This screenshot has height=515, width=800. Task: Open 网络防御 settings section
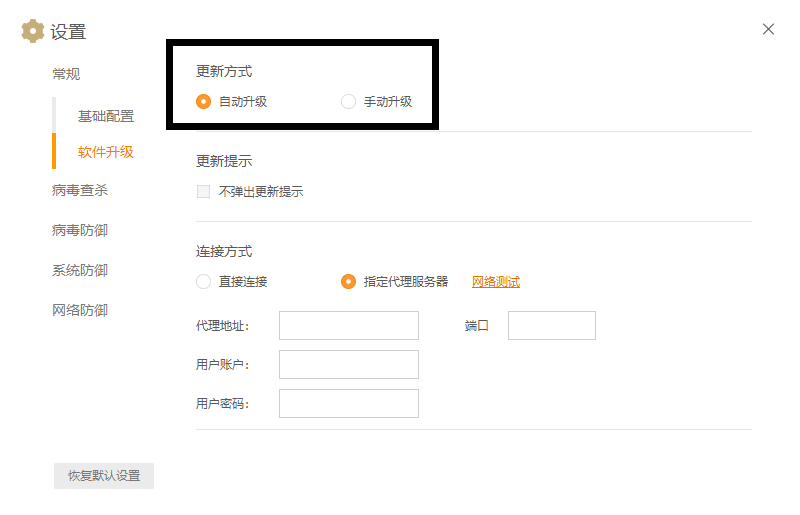[80, 310]
